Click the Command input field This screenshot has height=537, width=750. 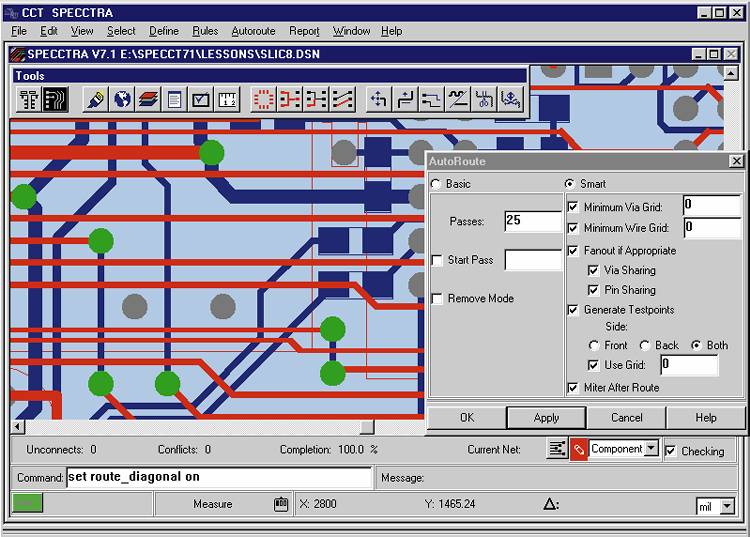(219, 477)
